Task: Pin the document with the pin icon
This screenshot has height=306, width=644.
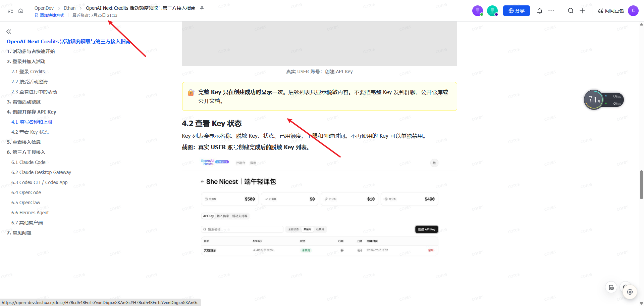Action: 202,8
